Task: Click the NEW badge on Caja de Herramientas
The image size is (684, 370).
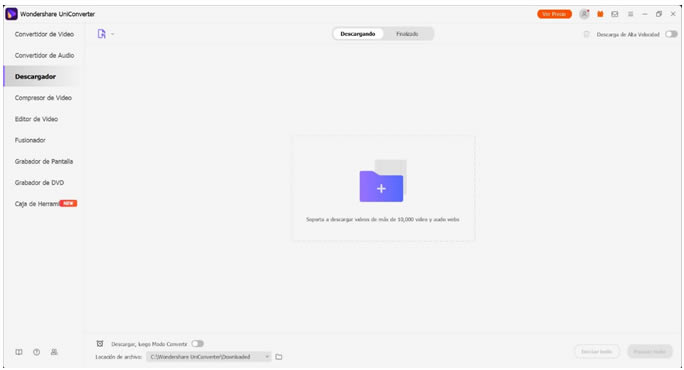Action: (x=68, y=203)
